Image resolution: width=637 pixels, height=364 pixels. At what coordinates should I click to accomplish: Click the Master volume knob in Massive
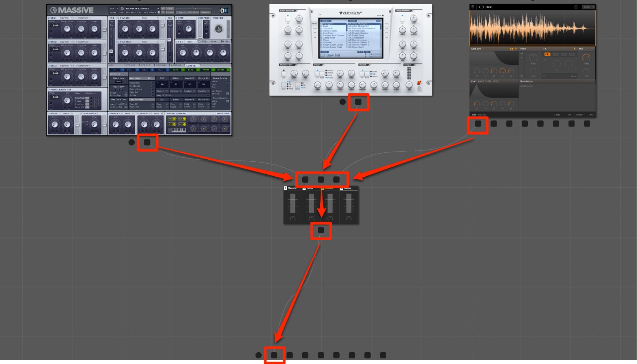(x=218, y=29)
